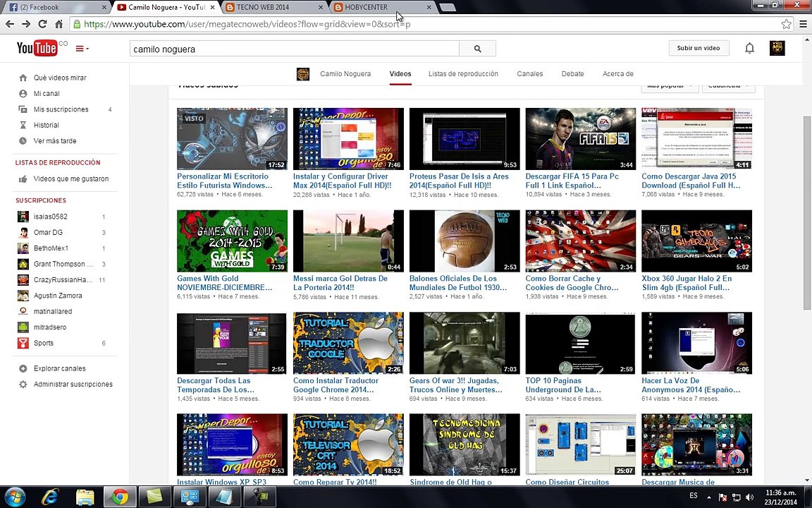The width and height of the screenshot is (812, 508).
Task: Open the notifications bell icon
Action: coord(749,48)
